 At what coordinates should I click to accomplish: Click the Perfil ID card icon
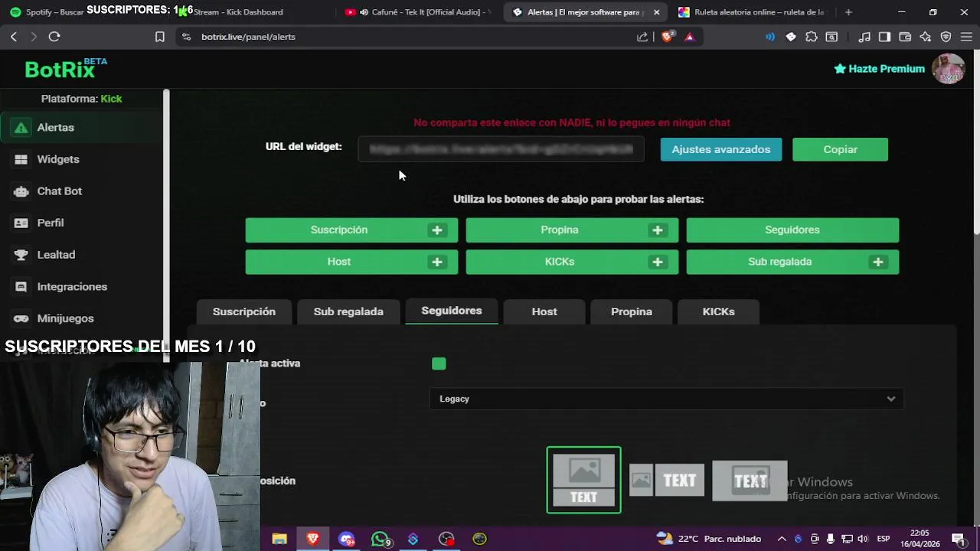pos(21,223)
